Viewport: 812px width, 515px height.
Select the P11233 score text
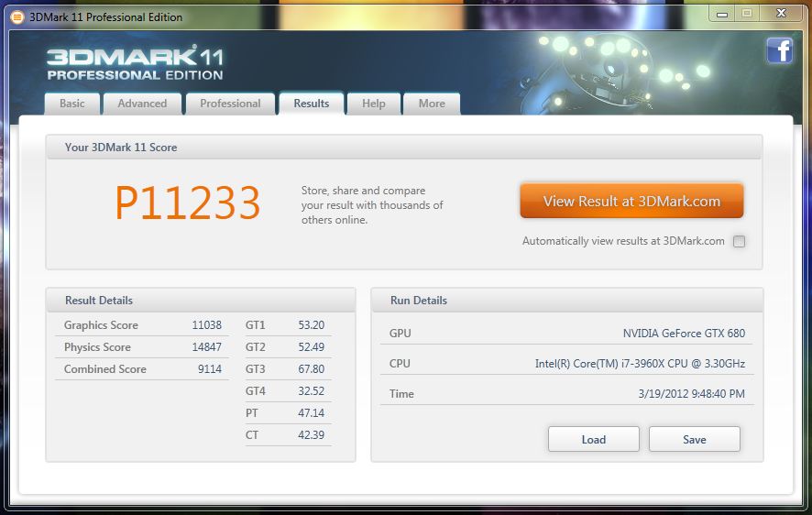[188, 203]
